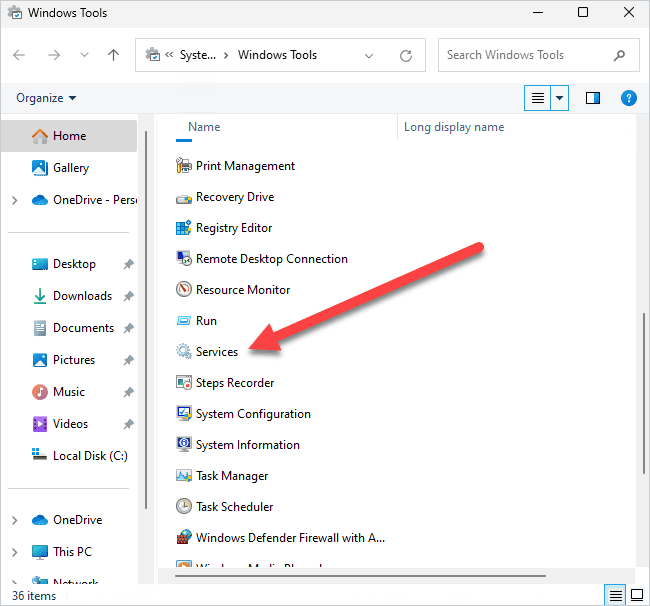Click the Windows Tools title bar icon
This screenshot has height=606, width=650.
15,12
